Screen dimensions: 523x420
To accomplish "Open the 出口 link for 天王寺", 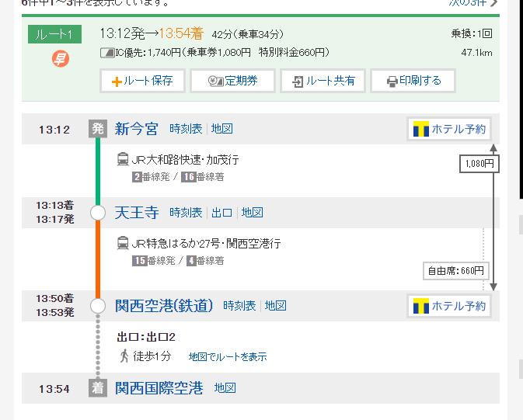I will tap(221, 213).
